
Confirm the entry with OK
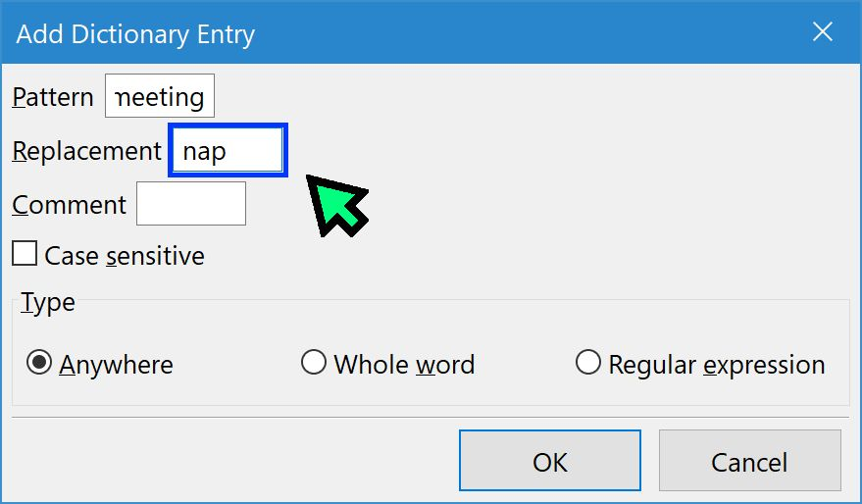[550, 461]
